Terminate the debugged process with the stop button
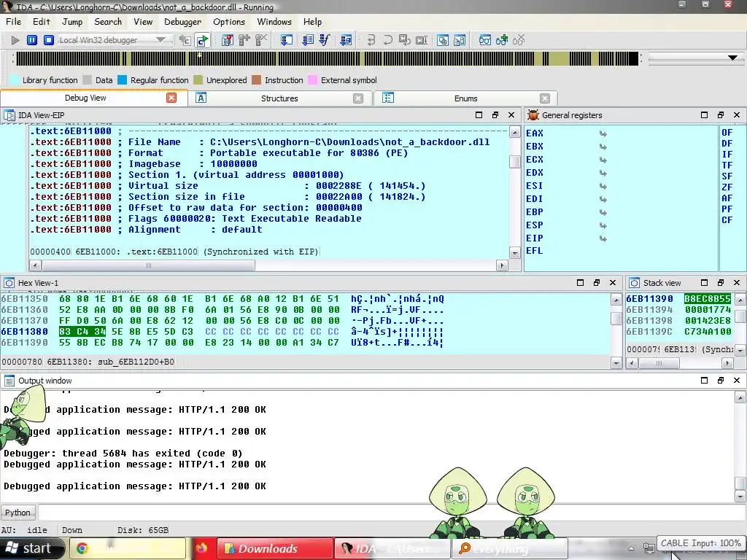Screen dimensions: 747x560 [49, 41]
